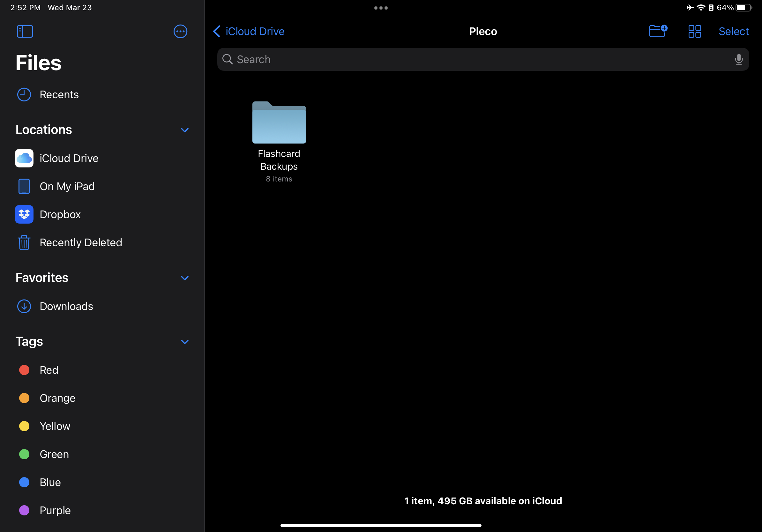Viewport: 762px width, 532px height.
Task: Tap the battery indicator in status bar
Action: click(x=743, y=8)
